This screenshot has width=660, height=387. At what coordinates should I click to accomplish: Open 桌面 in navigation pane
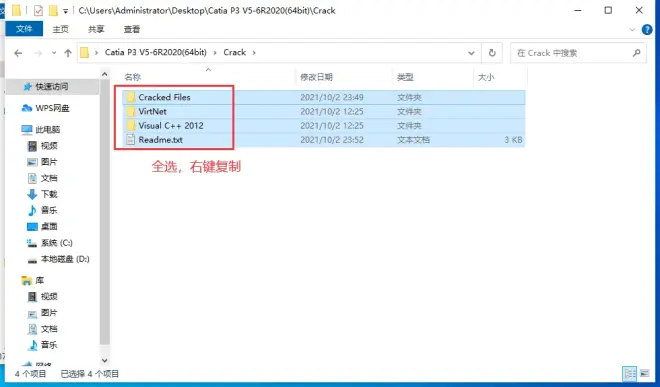[49, 226]
